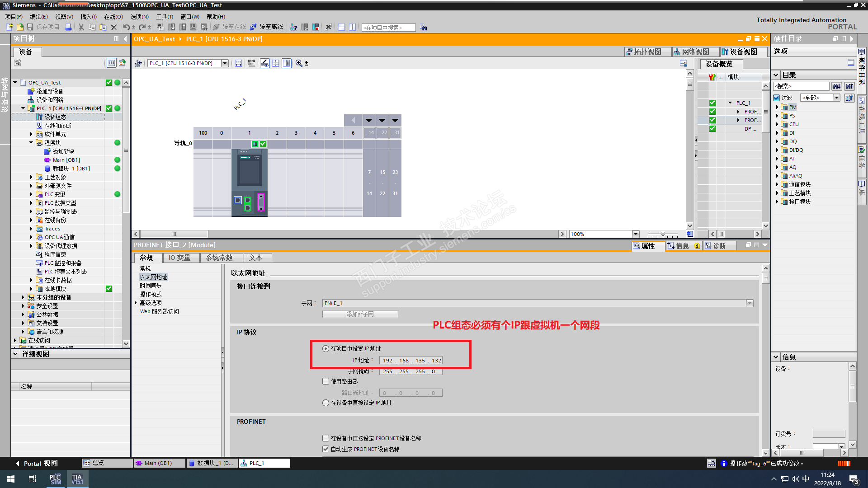Click the cut scissors icon
This screenshot has width=868, height=488.
point(81,27)
